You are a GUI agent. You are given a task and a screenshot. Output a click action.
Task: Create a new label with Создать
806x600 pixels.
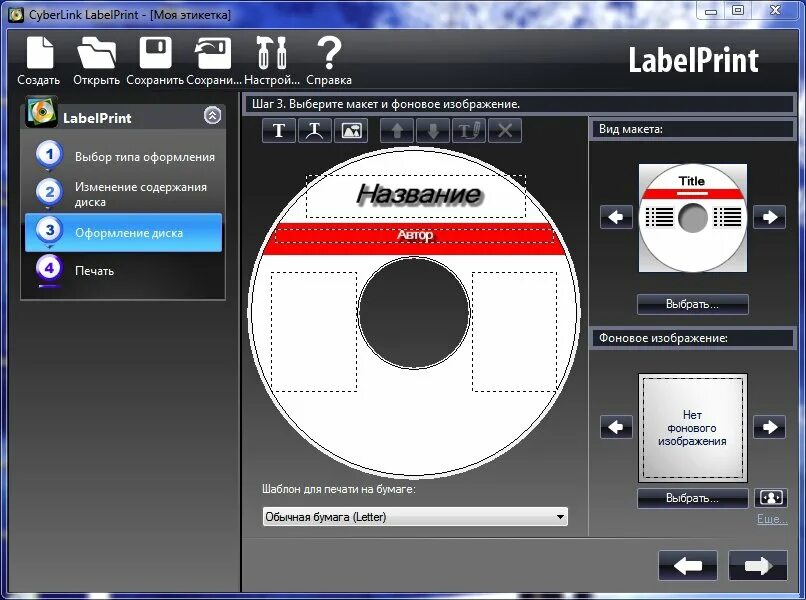[39, 61]
